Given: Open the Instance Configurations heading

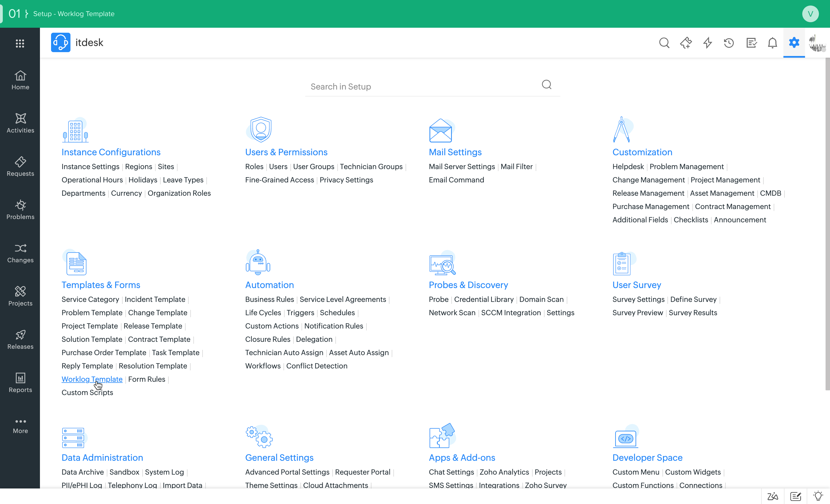Looking at the screenshot, I should [x=111, y=152].
